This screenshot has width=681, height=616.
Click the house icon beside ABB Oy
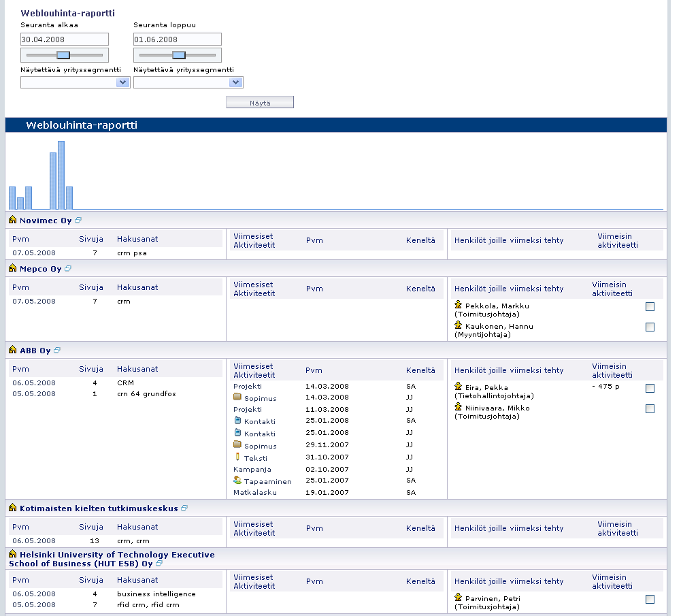click(x=13, y=350)
